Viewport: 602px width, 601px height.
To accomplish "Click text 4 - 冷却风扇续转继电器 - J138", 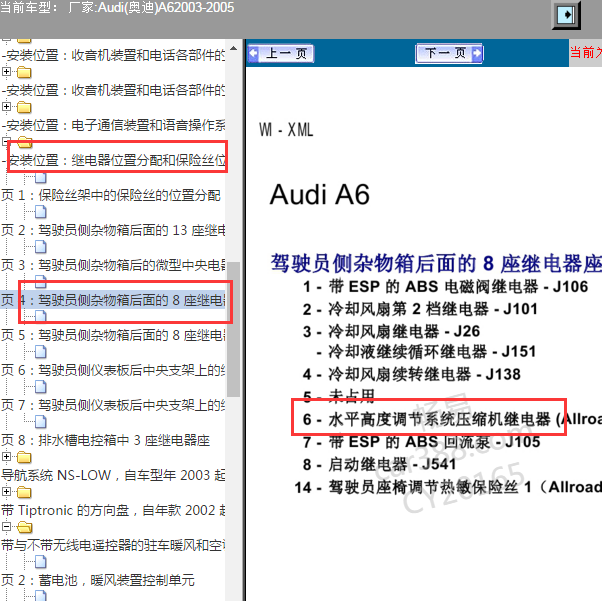I will (412, 374).
